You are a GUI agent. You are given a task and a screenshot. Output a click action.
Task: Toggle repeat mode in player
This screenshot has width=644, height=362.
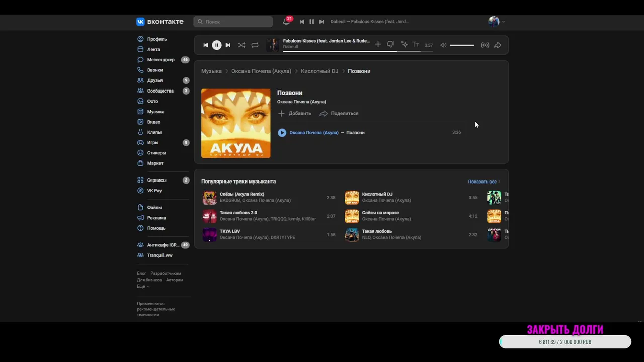point(255,45)
